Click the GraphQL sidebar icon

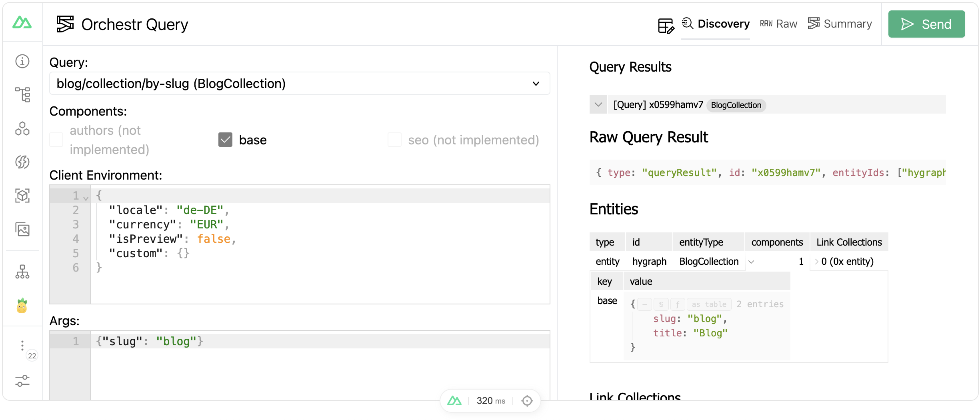[x=22, y=162]
